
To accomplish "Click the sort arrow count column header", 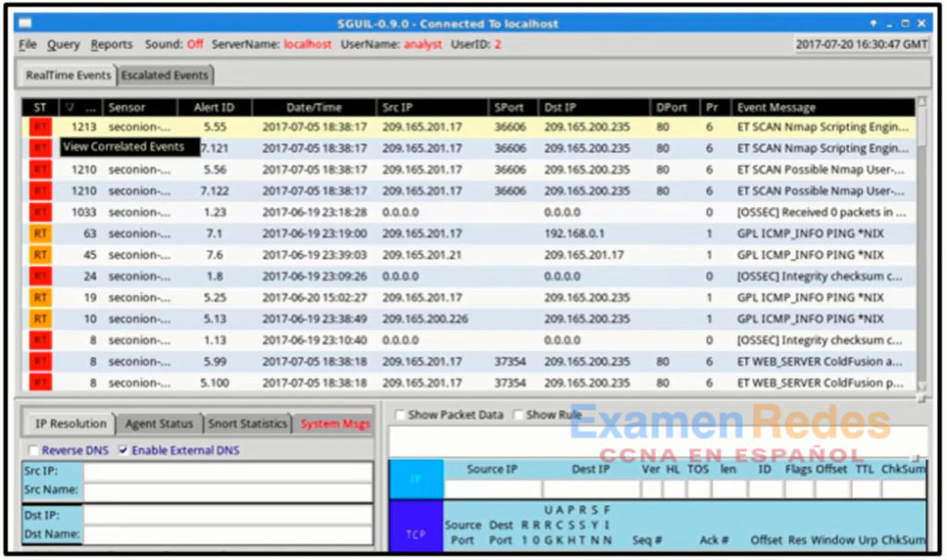I will 80,108.
